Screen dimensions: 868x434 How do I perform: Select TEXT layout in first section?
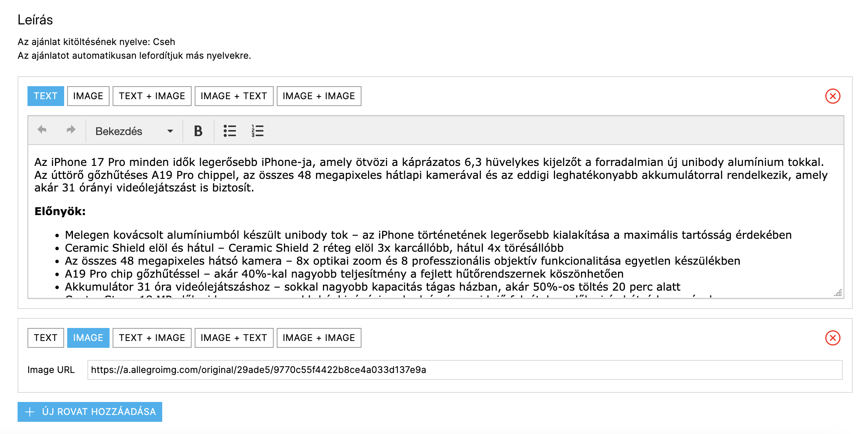click(45, 96)
